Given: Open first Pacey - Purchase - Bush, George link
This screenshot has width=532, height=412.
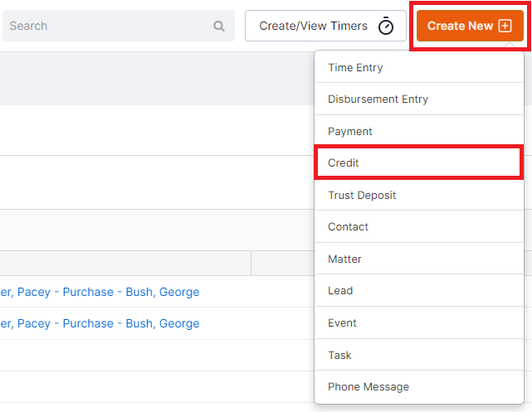Looking at the screenshot, I should click(x=100, y=292).
